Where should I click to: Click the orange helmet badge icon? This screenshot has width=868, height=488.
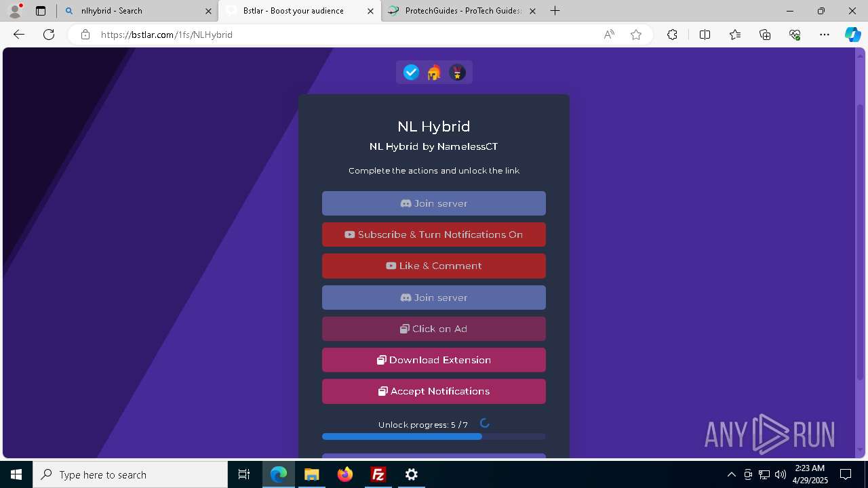[x=434, y=73]
